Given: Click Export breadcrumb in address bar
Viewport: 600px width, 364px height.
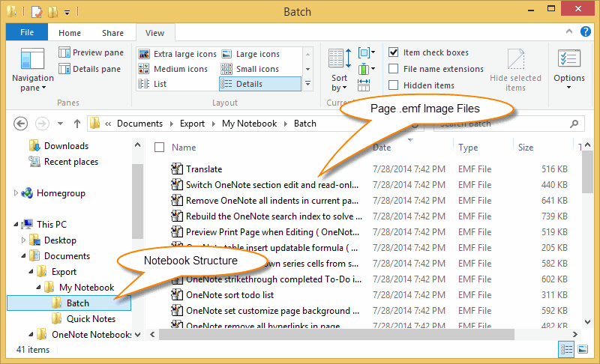Looking at the screenshot, I should (x=192, y=124).
